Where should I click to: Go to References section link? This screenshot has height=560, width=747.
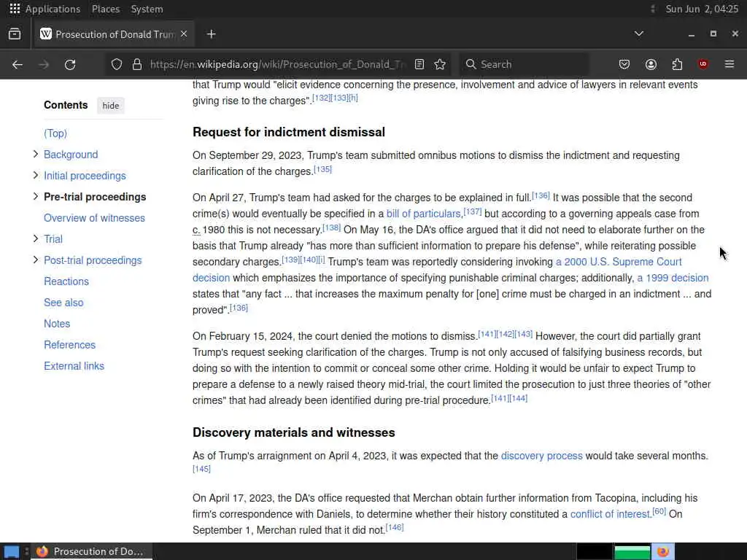pos(69,345)
